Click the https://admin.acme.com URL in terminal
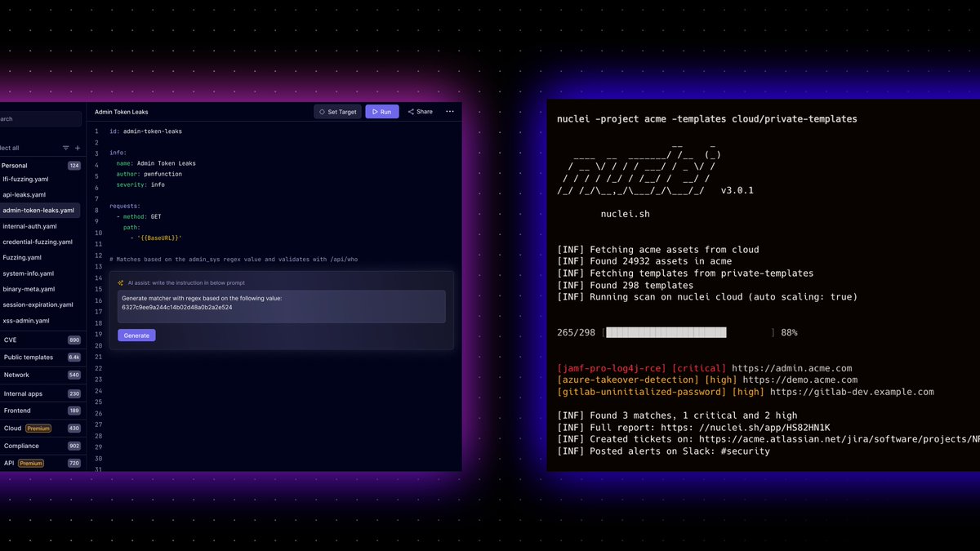 pyautogui.click(x=791, y=369)
